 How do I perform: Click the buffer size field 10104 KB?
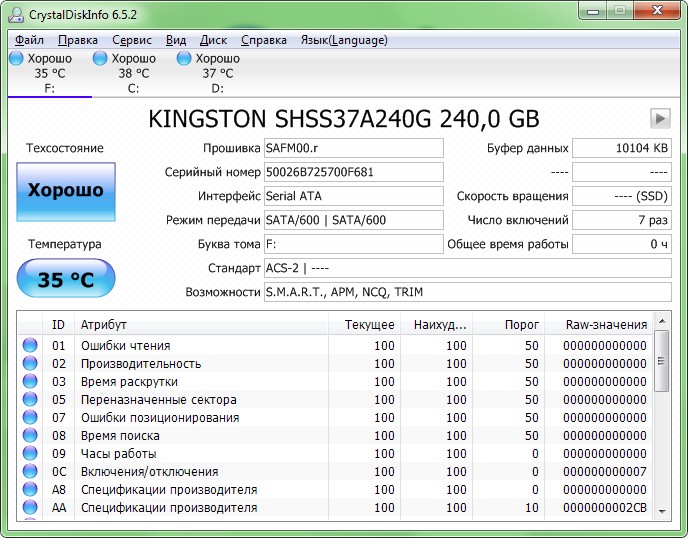(622, 148)
